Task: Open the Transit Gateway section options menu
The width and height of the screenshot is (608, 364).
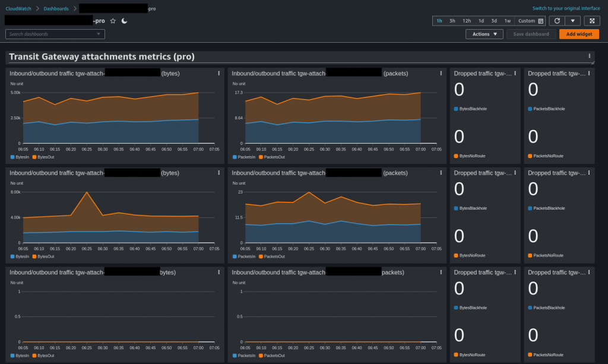Action: coord(589,55)
